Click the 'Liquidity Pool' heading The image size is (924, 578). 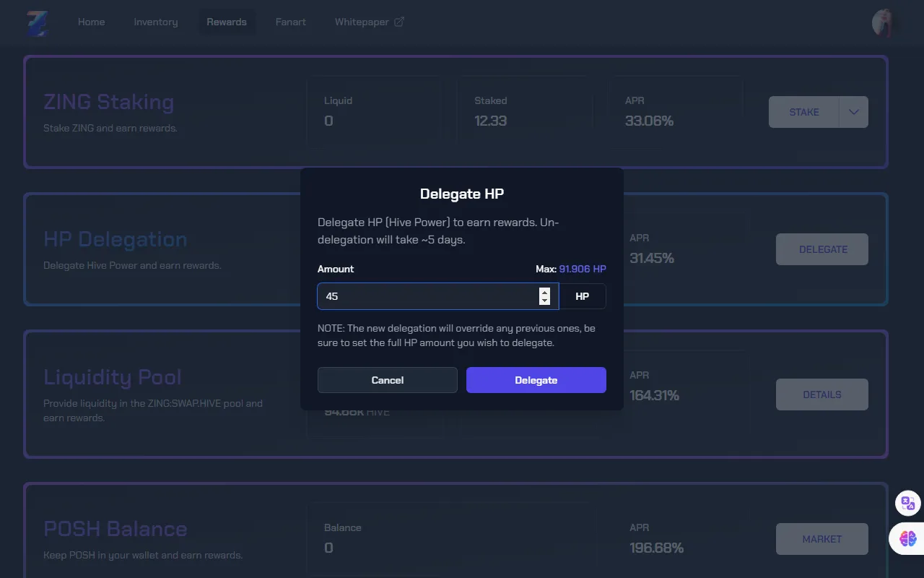pos(112,377)
